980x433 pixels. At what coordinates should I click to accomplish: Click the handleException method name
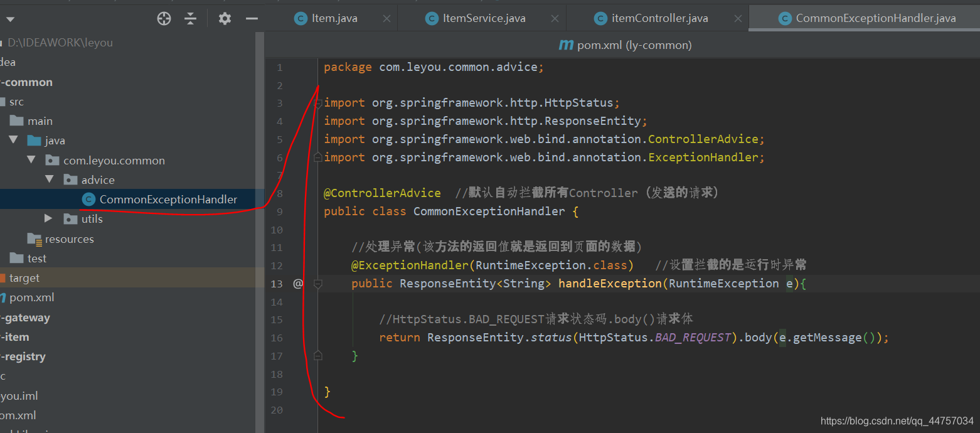pos(610,284)
